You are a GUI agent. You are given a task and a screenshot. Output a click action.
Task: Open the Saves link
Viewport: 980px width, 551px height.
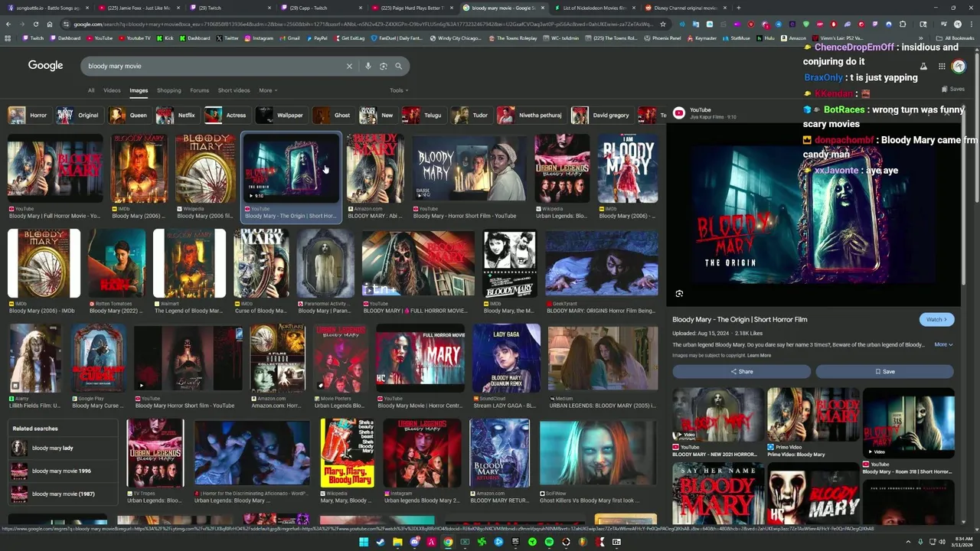coord(952,89)
